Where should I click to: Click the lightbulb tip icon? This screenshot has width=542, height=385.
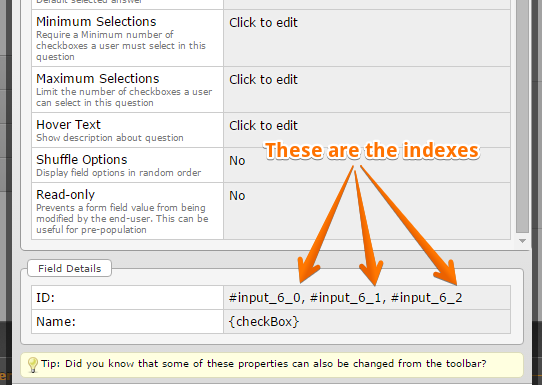click(x=33, y=365)
